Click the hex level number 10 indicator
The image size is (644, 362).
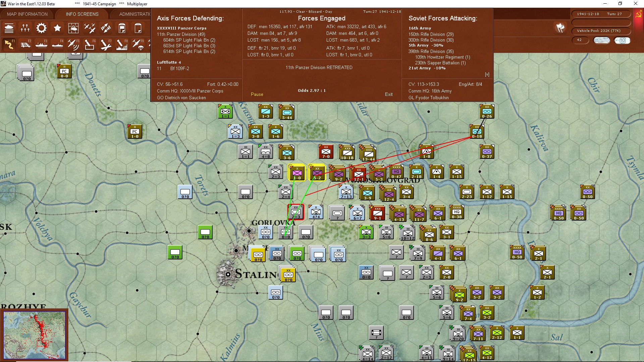622,40
